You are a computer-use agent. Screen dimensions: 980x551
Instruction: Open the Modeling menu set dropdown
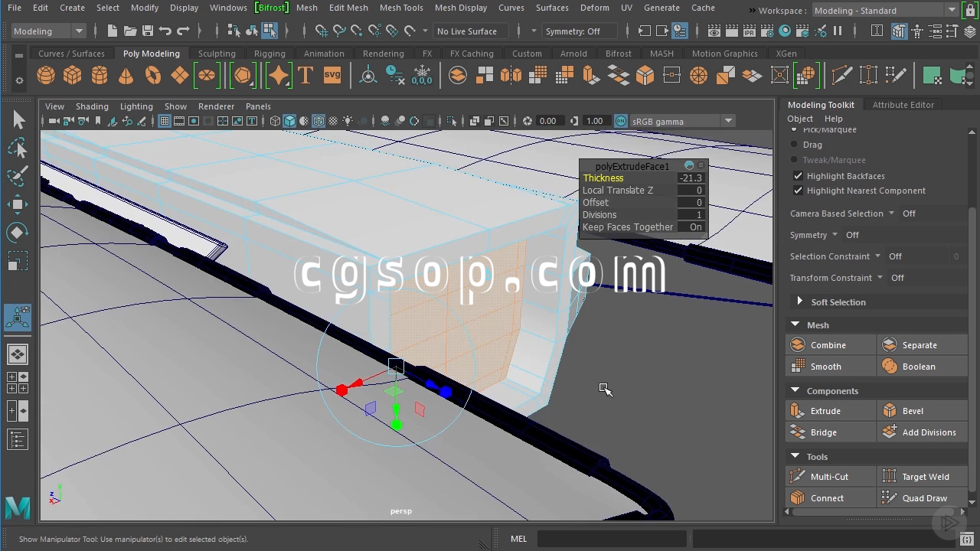tap(48, 31)
